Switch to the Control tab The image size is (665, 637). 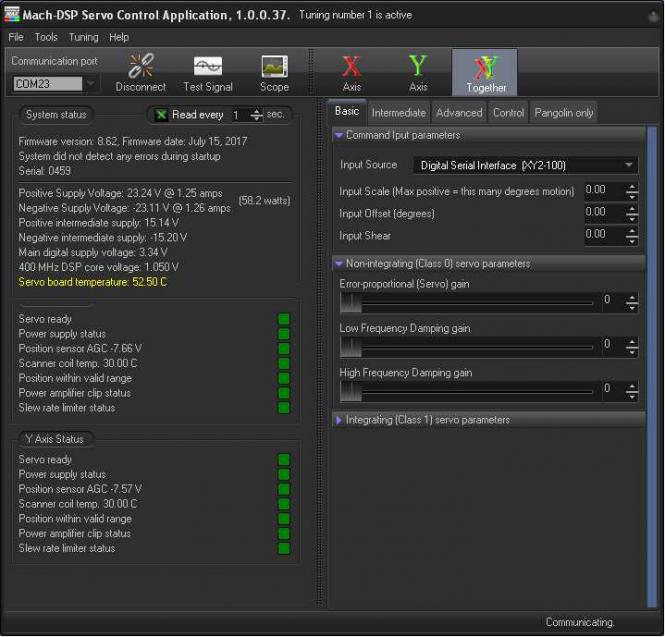[x=508, y=113]
